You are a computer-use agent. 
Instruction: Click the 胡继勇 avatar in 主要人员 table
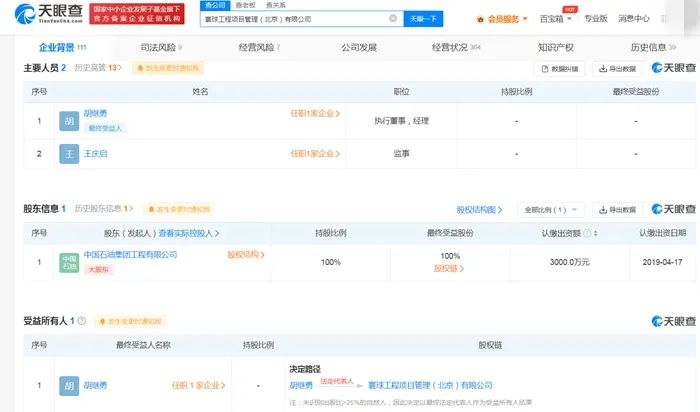[x=68, y=121]
